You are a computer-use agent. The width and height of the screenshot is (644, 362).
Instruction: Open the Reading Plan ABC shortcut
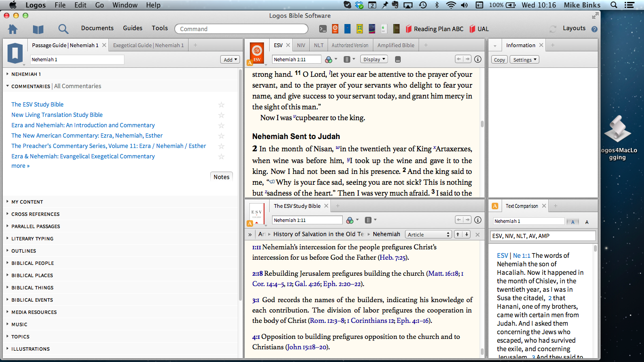pos(434,29)
